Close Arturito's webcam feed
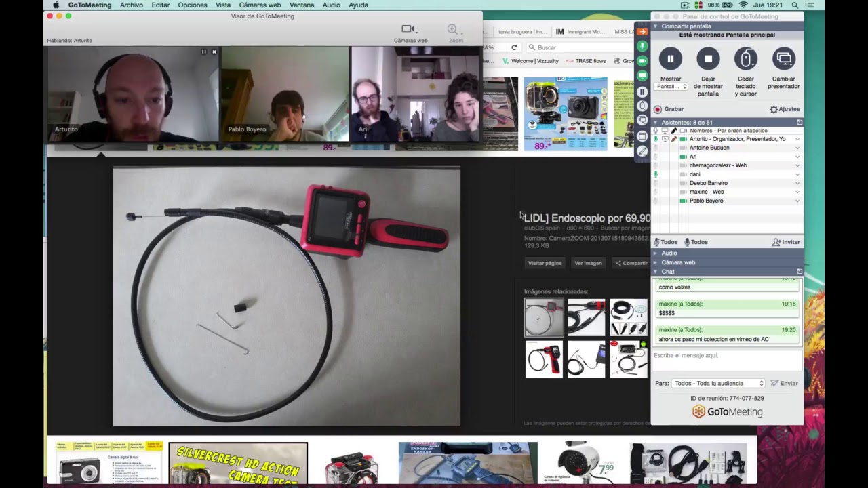This screenshot has height=488, width=868. (x=214, y=52)
